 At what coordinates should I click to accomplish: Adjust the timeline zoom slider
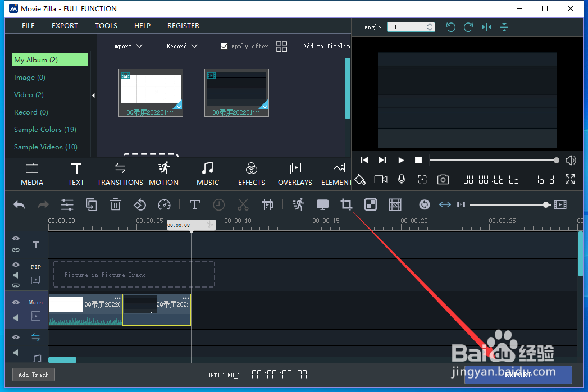[510, 204]
